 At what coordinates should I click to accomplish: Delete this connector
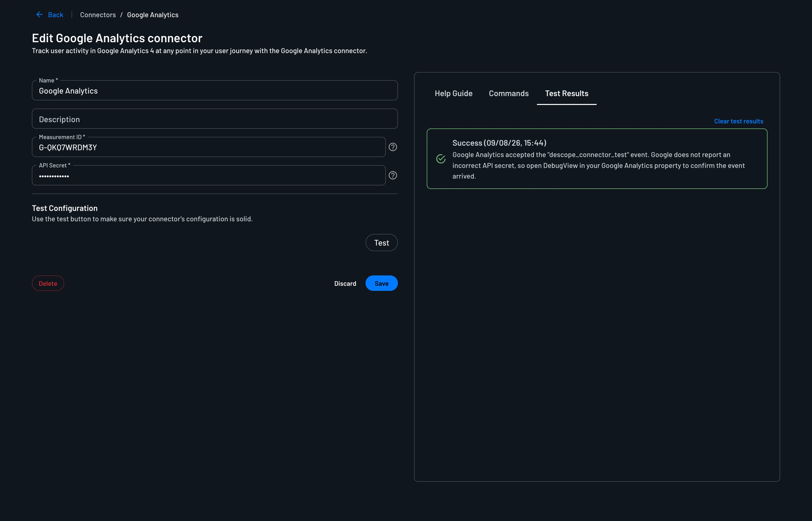48,283
